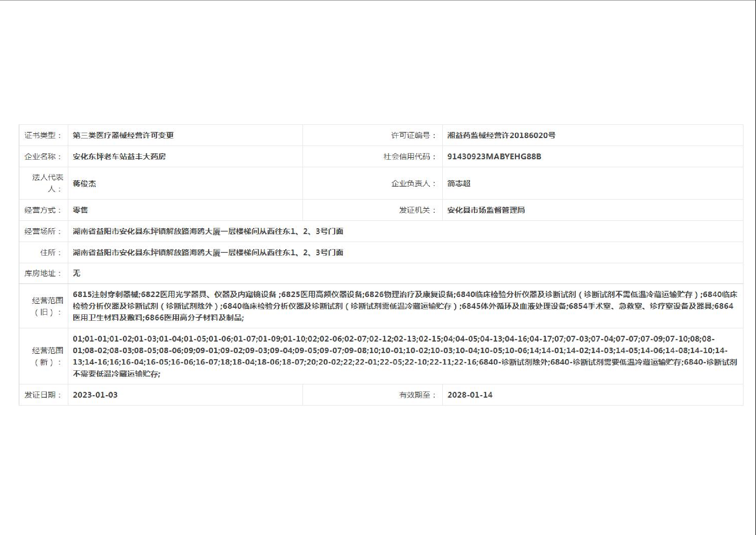
Task: Click legal representative name 蒋俊杰
Action: coord(84,183)
